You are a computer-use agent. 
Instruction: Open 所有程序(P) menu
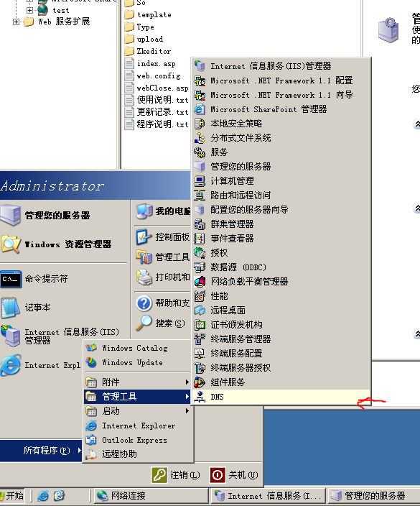[41, 450]
